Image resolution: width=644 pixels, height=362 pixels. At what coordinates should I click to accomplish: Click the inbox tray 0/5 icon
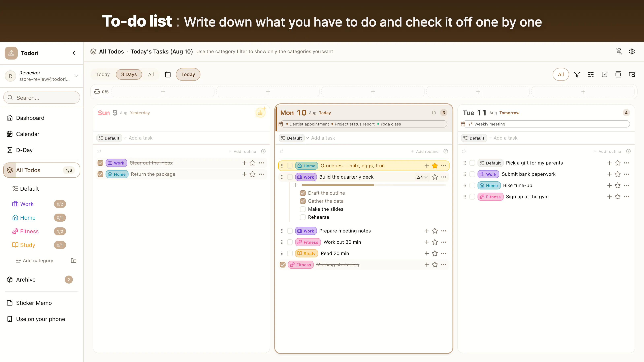(97, 92)
